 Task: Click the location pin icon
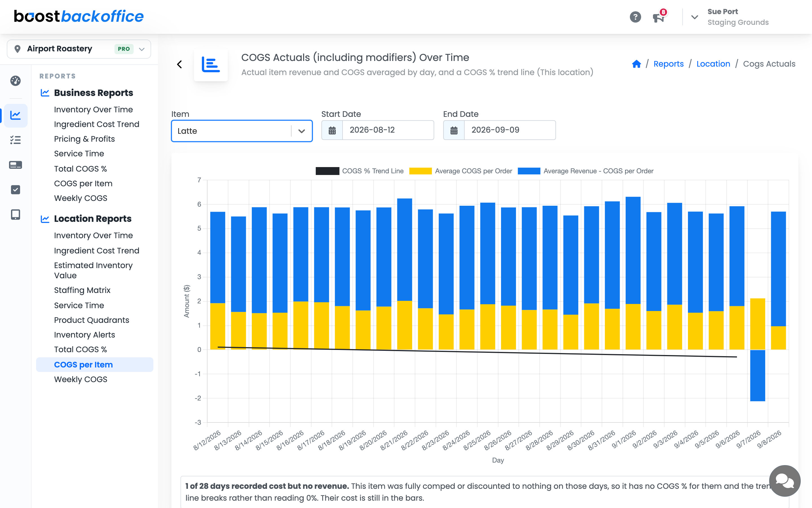[17, 49]
